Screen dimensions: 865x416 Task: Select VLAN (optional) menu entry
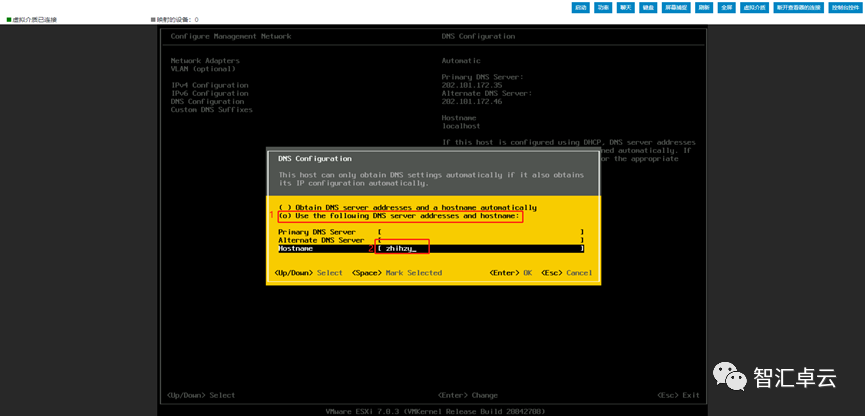point(203,69)
